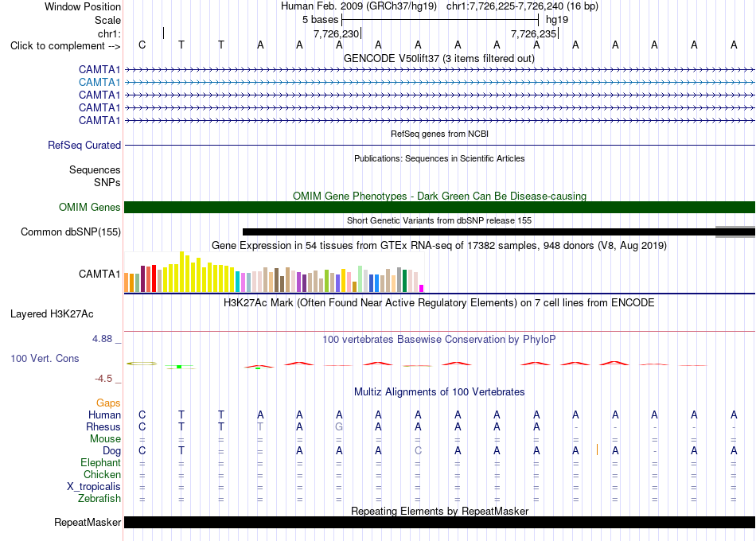The height and width of the screenshot is (541, 756).
Task: Click the green PhyloP marker under first T
Action: [x=179, y=367]
